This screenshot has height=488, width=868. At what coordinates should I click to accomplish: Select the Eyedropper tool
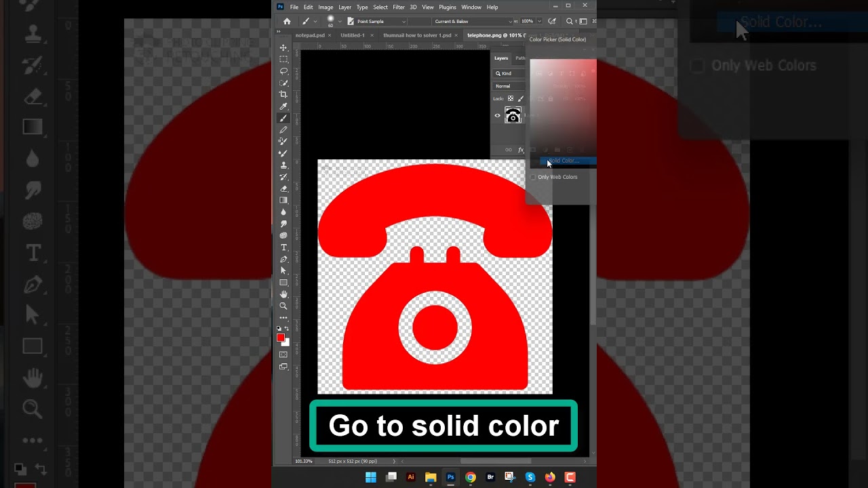[283, 106]
